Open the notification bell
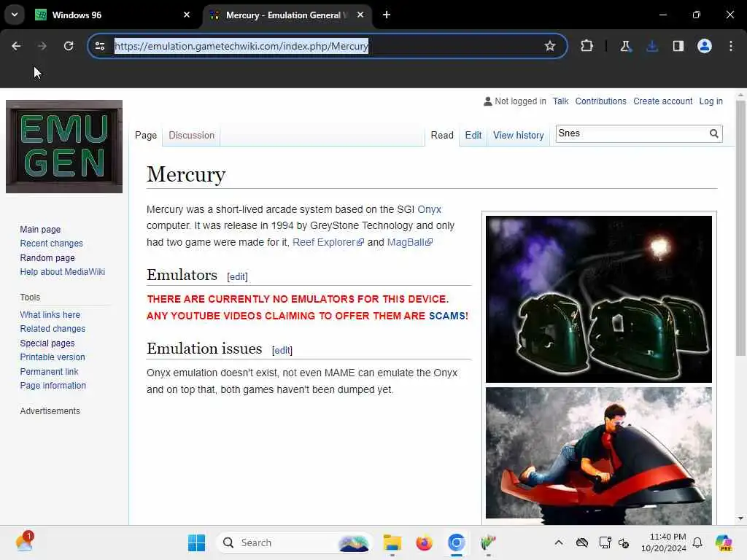747x560 pixels. [697, 542]
